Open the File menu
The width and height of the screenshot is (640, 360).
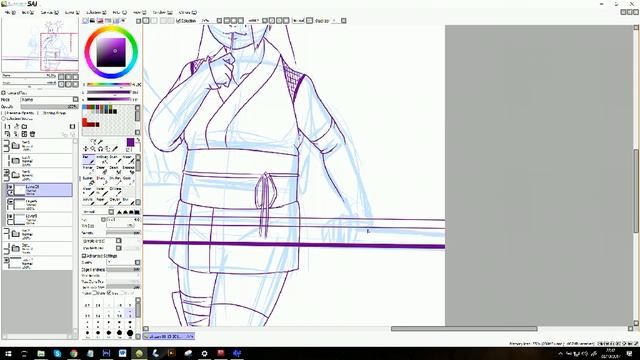click(x=10, y=13)
